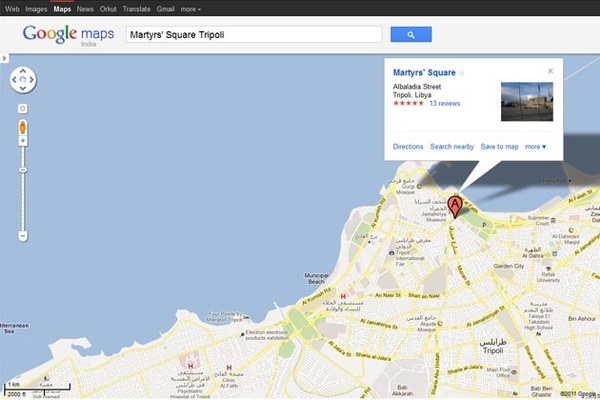Click the Search nearby link

point(452,147)
